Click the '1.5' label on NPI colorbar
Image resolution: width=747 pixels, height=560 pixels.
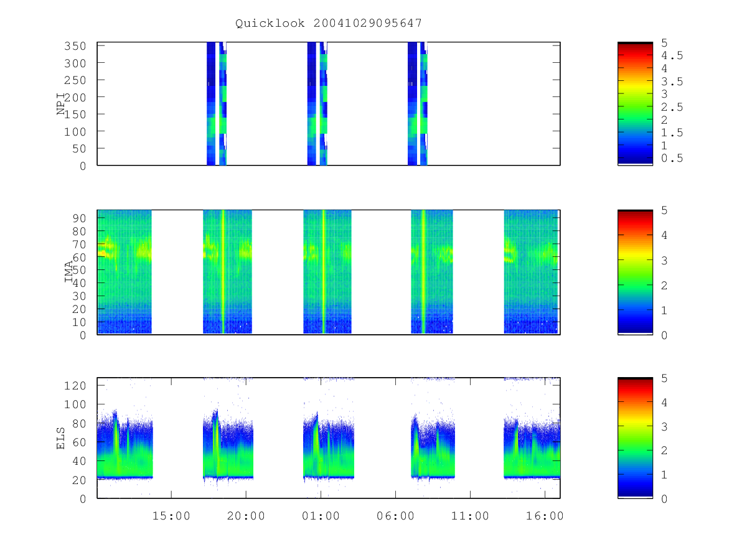click(x=672, y=133)
